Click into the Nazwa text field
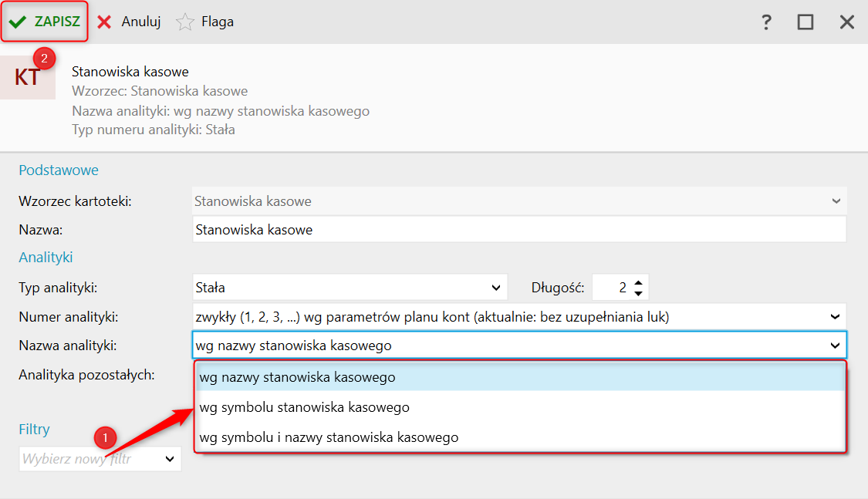 tap(519, 230)
